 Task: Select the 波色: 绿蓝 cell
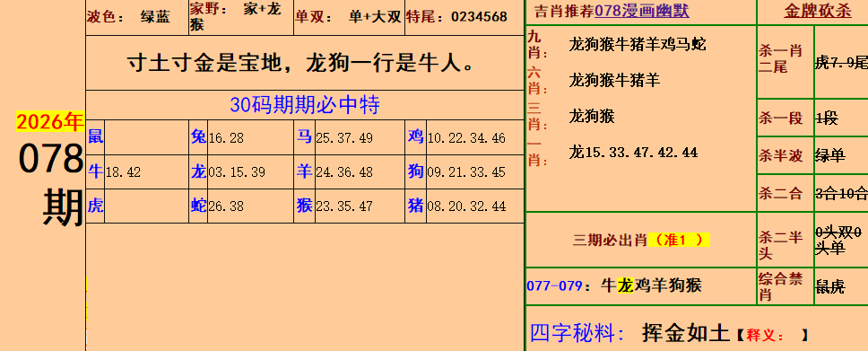(136, 18)
